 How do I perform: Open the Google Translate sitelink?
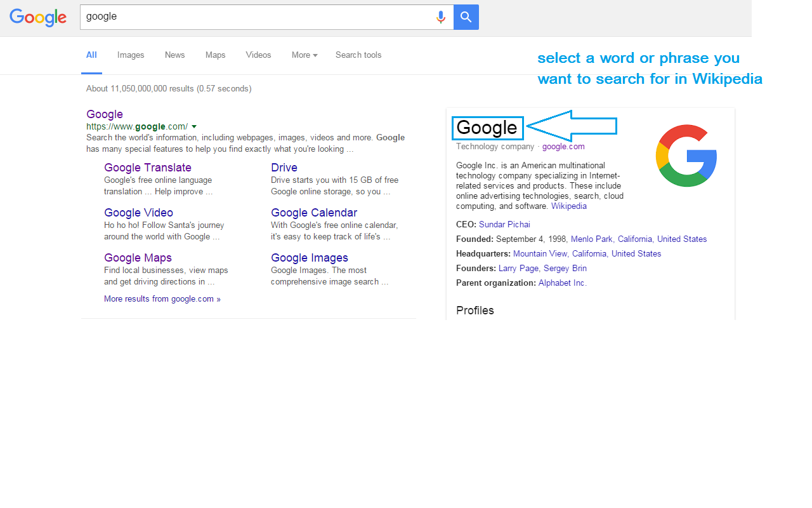click(148, 168)
